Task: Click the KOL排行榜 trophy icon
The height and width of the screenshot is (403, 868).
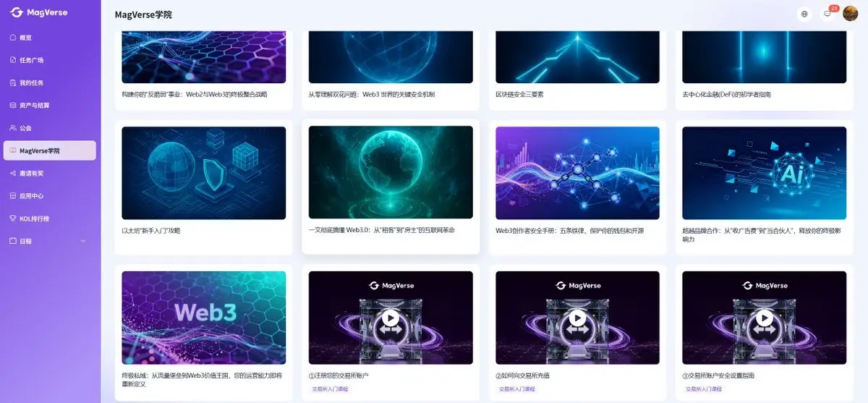Action: coord(12,219)
